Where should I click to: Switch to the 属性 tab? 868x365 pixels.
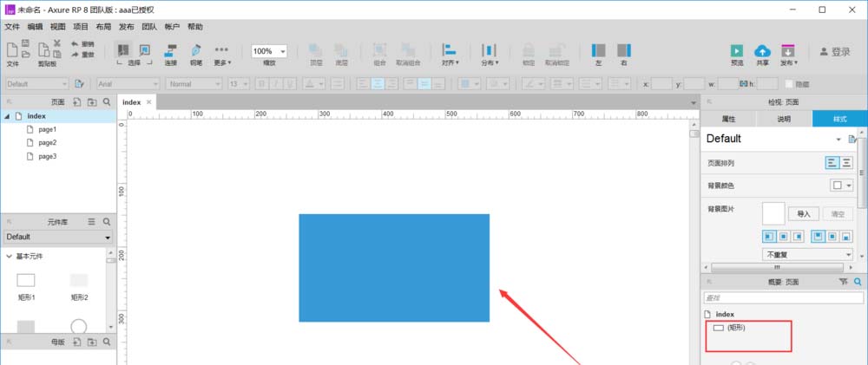728,119
